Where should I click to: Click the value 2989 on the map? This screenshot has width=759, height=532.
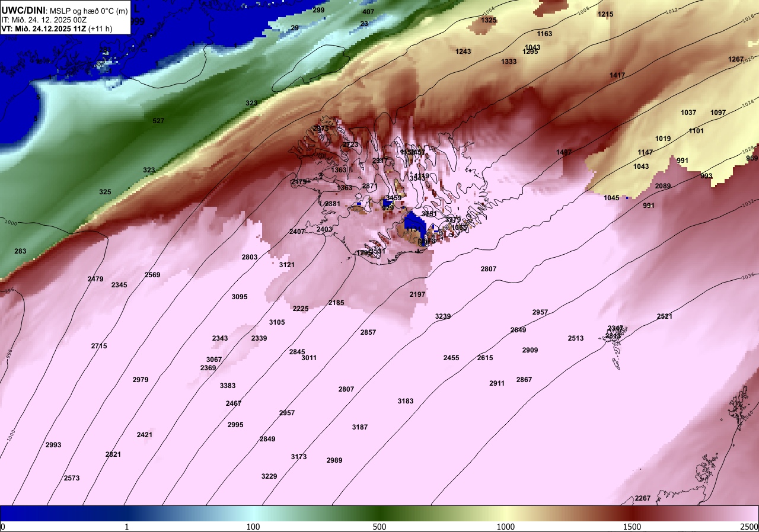pos(334,460)
